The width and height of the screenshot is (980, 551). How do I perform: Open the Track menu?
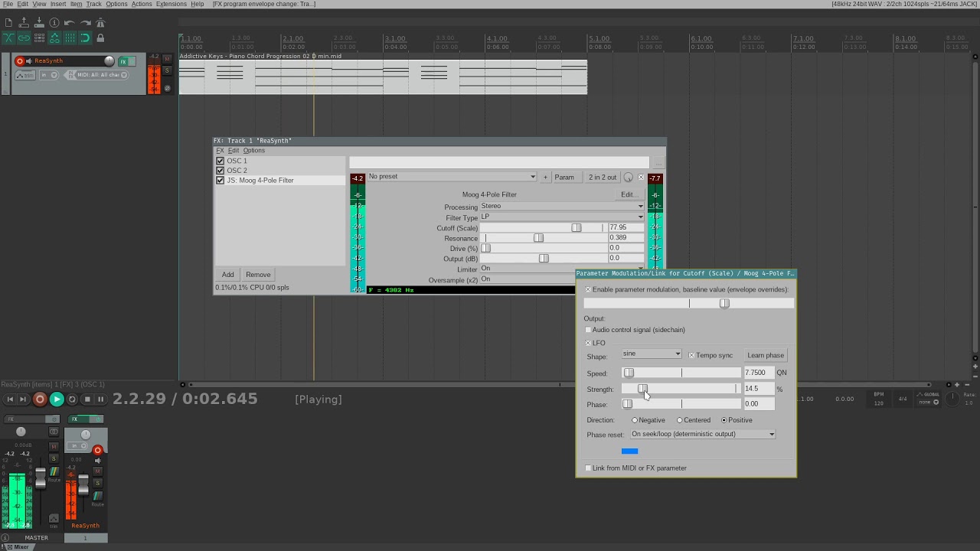93,4
